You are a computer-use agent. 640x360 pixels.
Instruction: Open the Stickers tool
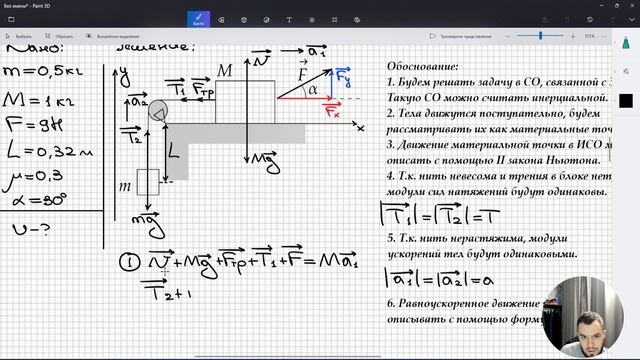pyautogui.click(x=267, y=20)
